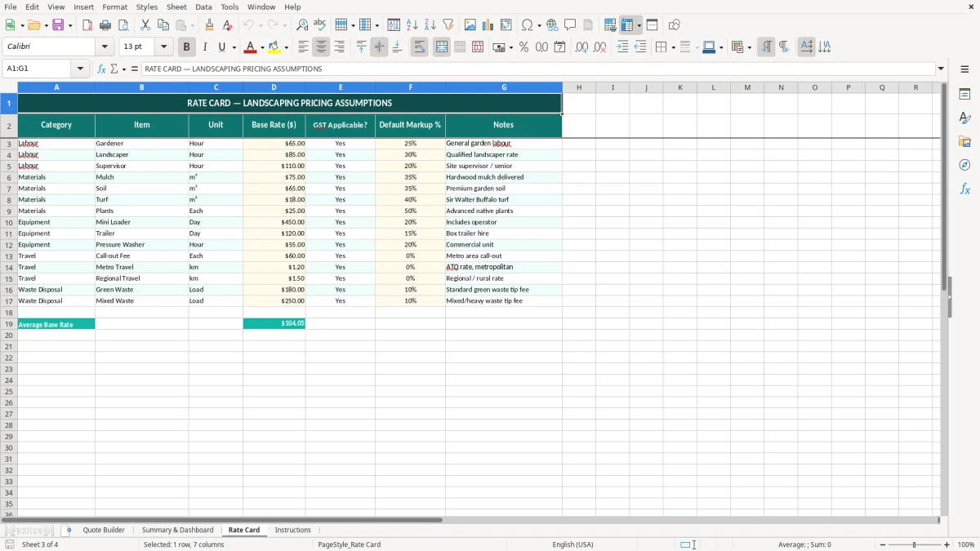
Task: Insert a hyperlink
Action: pyautogui.click(x=552, y=25)
